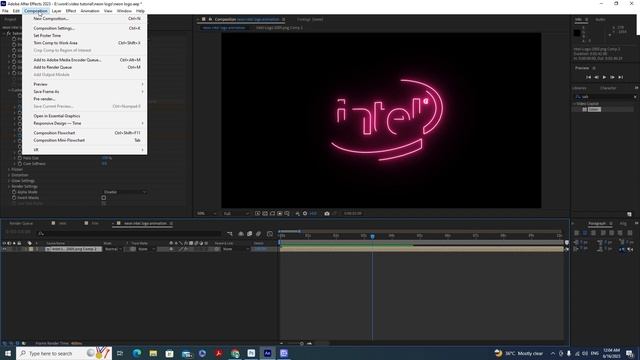
Task: Click the timeline shy layers icon
Action: coord(241,234)
